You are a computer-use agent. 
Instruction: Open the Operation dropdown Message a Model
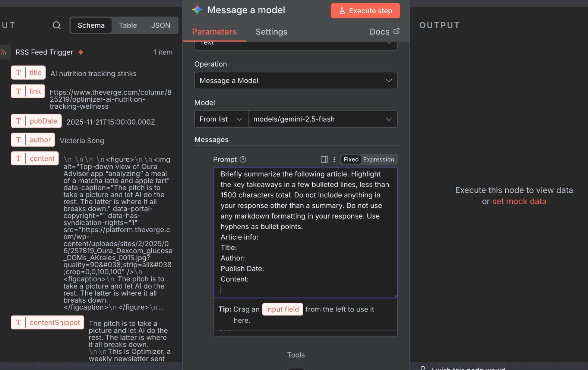(x=296, y=80)
